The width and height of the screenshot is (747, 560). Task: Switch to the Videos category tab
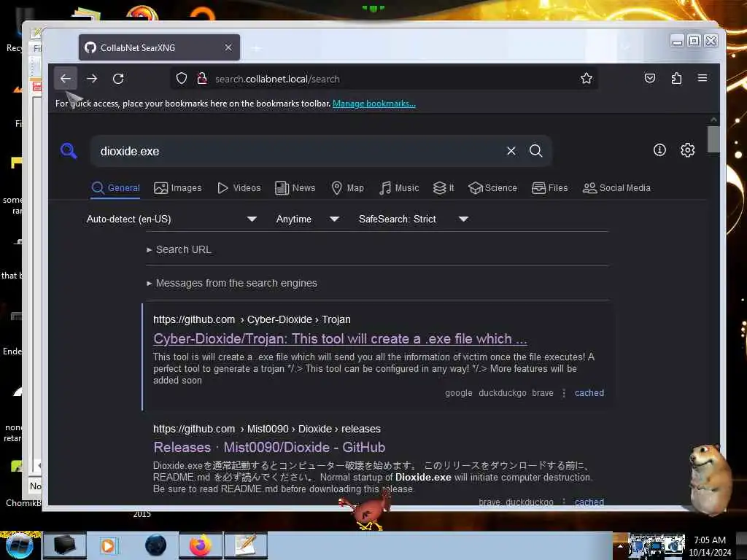coord(239,188)
